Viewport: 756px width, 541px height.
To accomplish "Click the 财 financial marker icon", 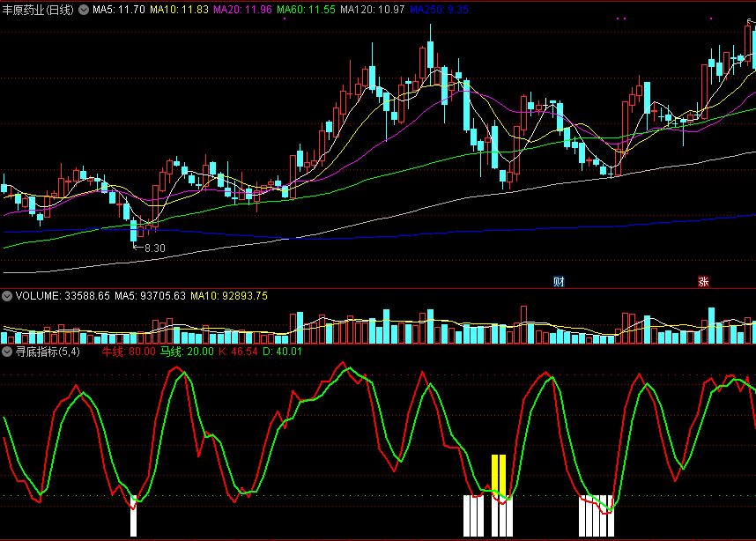I will (559, 282).
